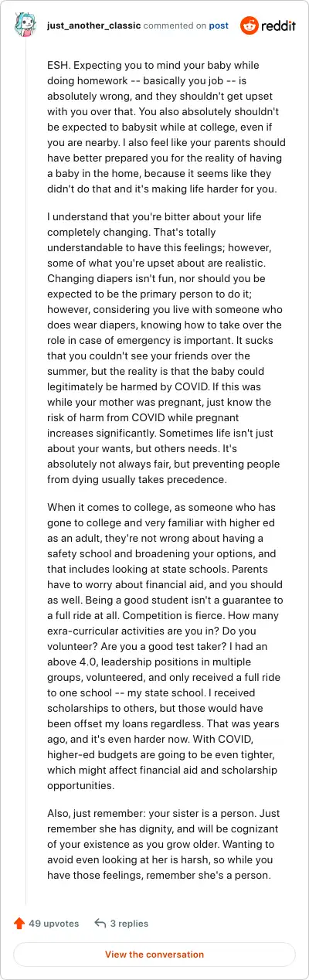This screenshot has width=309, height=980.
Task: Click the "49 upvotes" count
Action: pos(54,923)
